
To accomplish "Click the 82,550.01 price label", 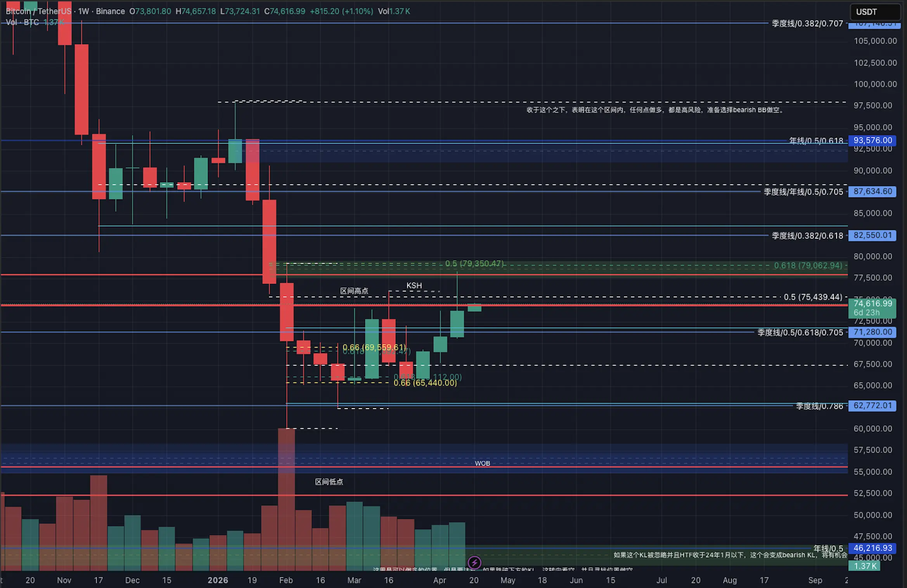I will point(872,235).
